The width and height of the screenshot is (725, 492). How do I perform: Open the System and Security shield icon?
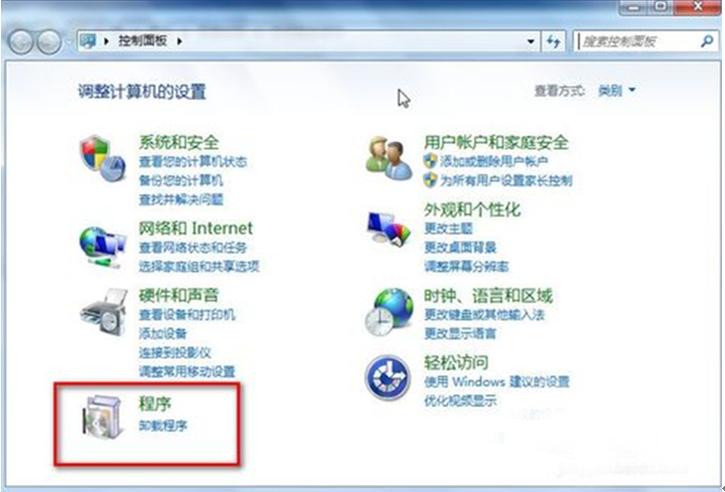click(x=103, y=158)
